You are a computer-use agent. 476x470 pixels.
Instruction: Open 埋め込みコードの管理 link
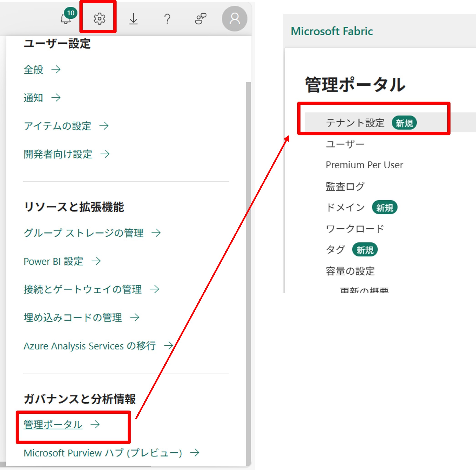tap(81, 317)
